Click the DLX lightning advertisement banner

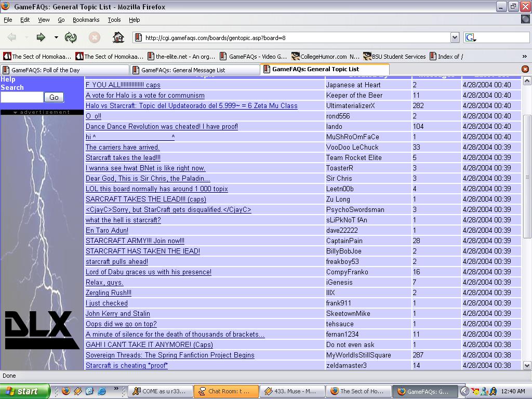42,243
